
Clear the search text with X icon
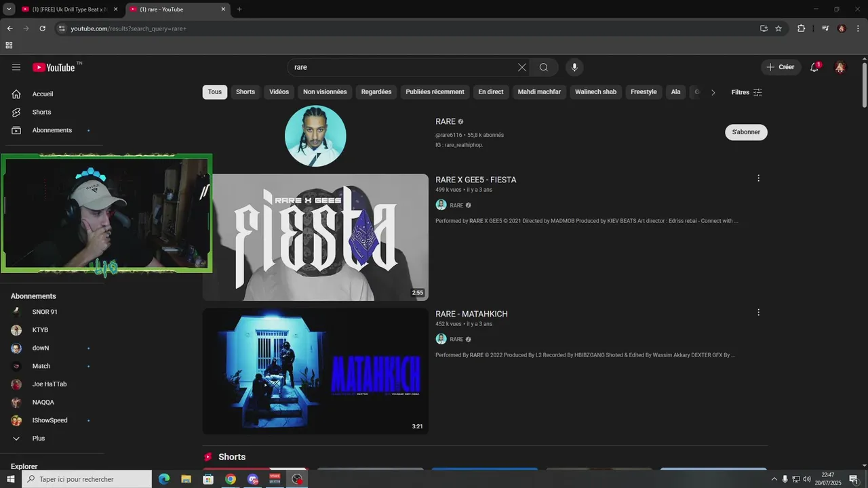pyautogui.click(x=521, y=67)
